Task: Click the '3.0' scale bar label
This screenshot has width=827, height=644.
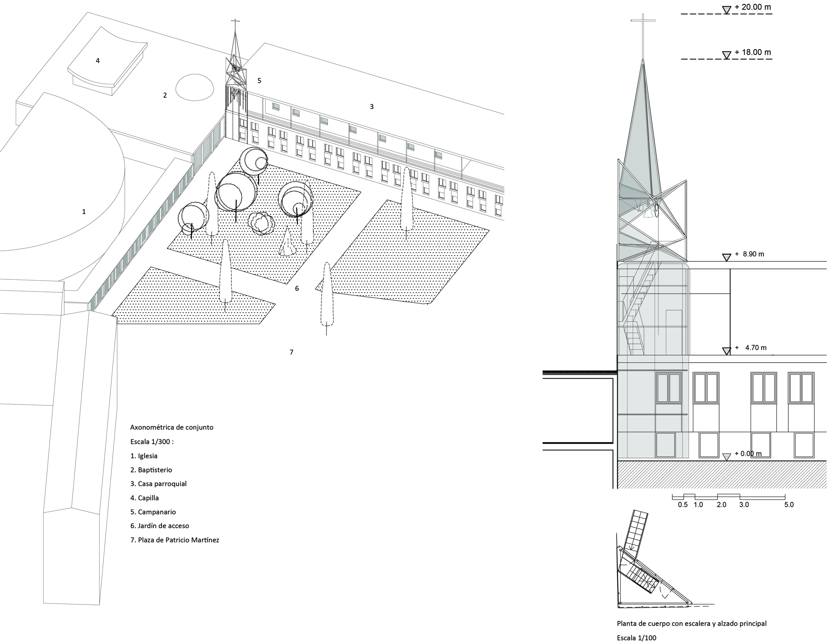Action: click(x=744, y=505)
